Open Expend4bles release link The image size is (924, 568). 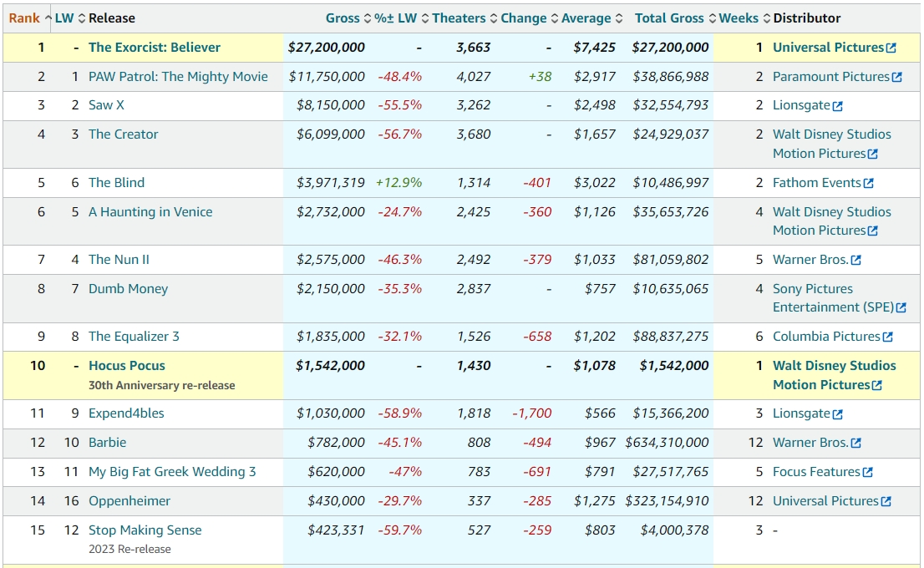click(126, 413)
